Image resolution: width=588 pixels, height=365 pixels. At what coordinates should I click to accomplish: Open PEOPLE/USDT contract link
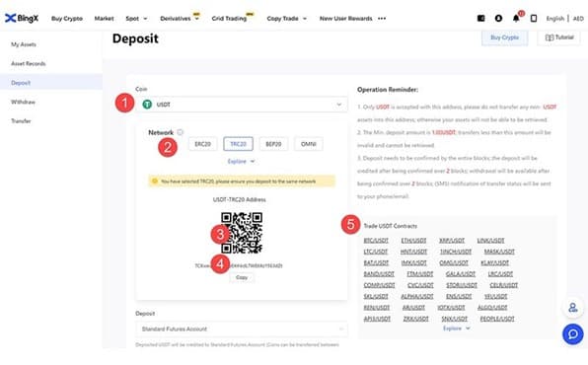497,319
